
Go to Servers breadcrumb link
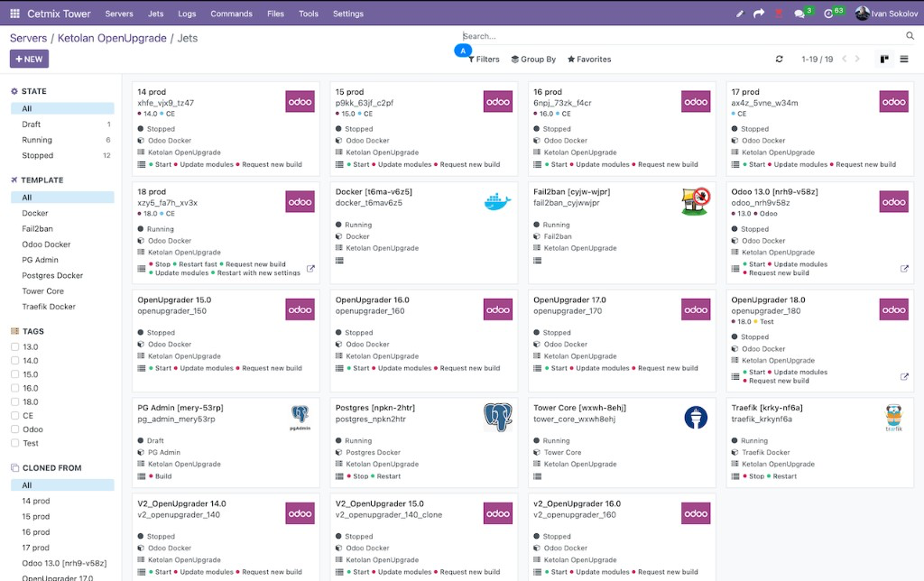[x=28, y=38]
